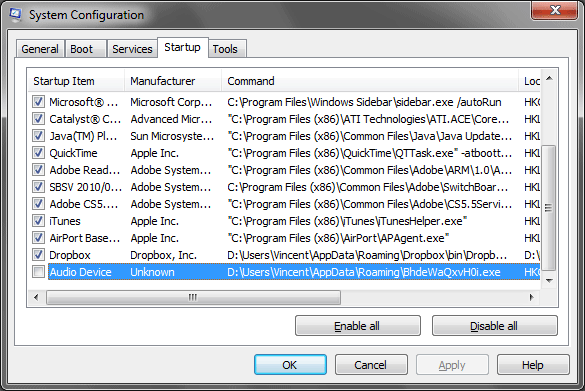Click the ATI Technologies command cell

click(x=368, y=119)
